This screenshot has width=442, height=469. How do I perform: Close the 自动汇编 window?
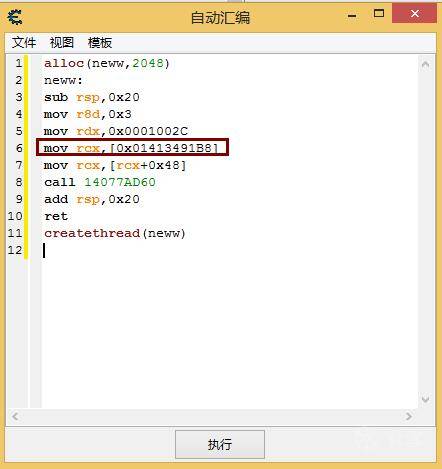point(414,14)
